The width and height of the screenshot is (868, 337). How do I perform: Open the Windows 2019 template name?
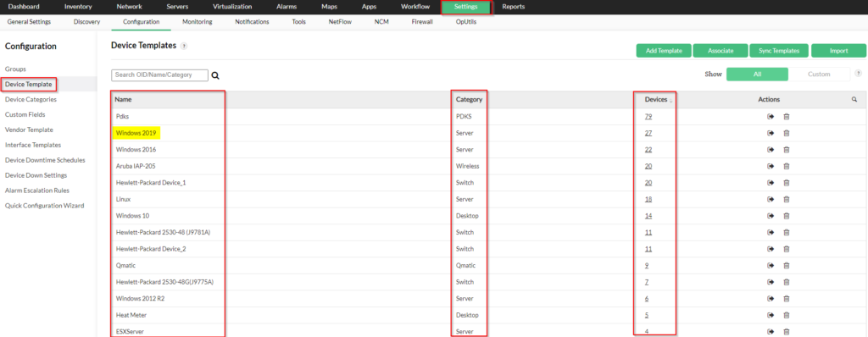[136, 134]
